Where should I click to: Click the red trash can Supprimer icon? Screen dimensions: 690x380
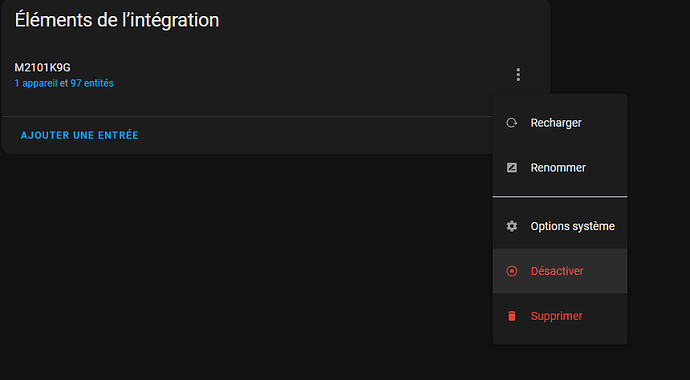tap(511, 316)
